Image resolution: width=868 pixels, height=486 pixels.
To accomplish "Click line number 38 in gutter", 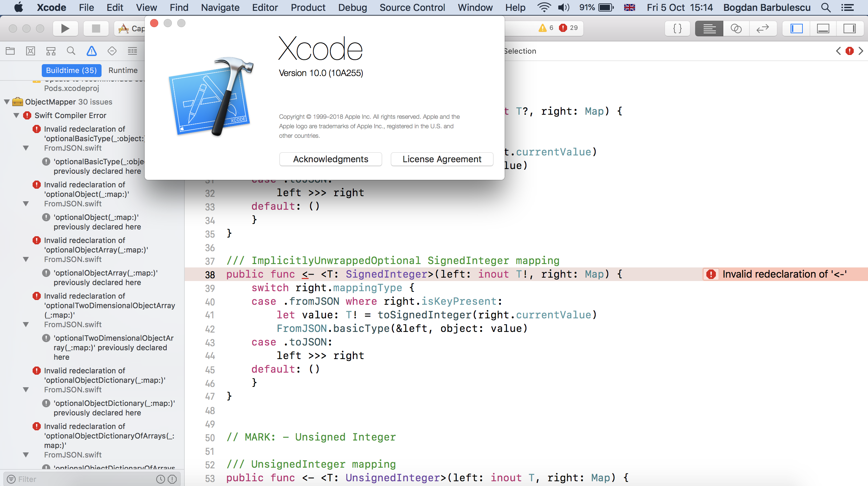I will (210, 275).
